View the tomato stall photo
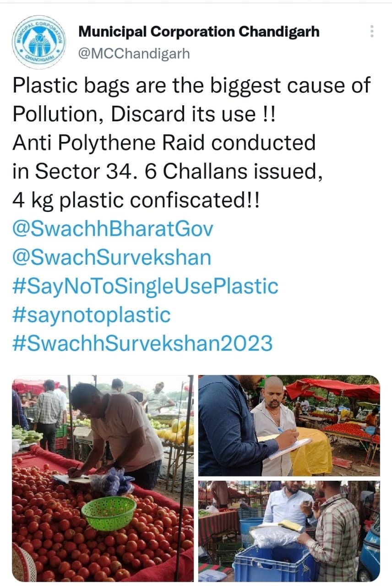 coord(103,478)
